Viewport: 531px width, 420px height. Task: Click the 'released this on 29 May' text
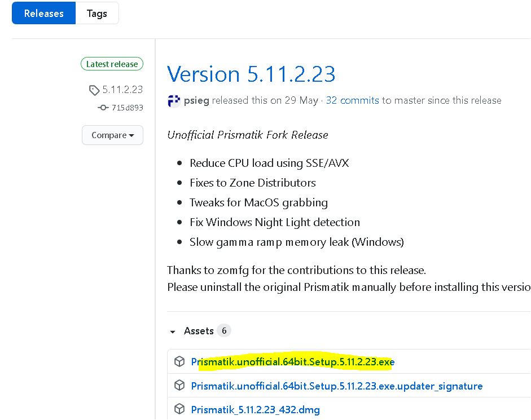click(265, 100)
